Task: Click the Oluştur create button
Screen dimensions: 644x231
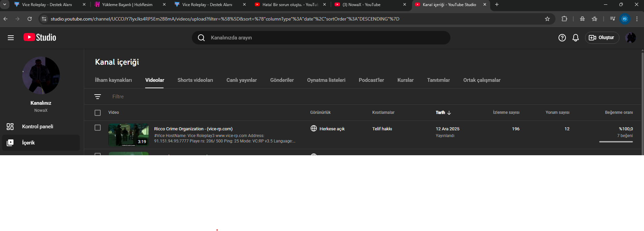Action: 602,38
